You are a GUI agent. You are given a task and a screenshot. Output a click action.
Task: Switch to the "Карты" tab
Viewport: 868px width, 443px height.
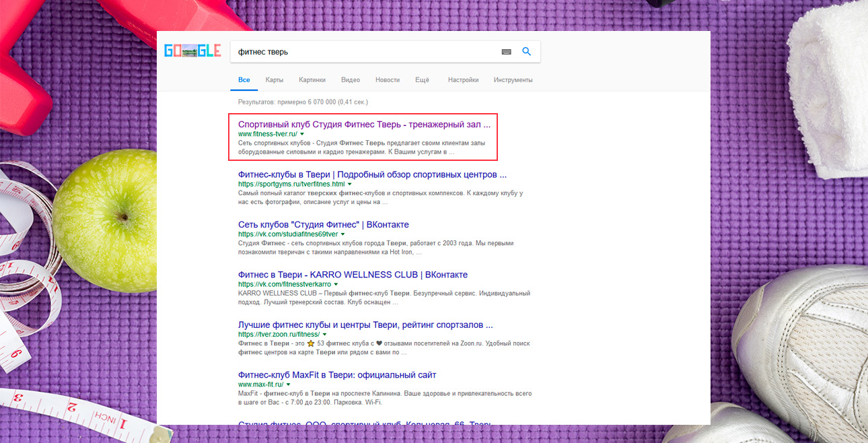(x=274, y=80)
